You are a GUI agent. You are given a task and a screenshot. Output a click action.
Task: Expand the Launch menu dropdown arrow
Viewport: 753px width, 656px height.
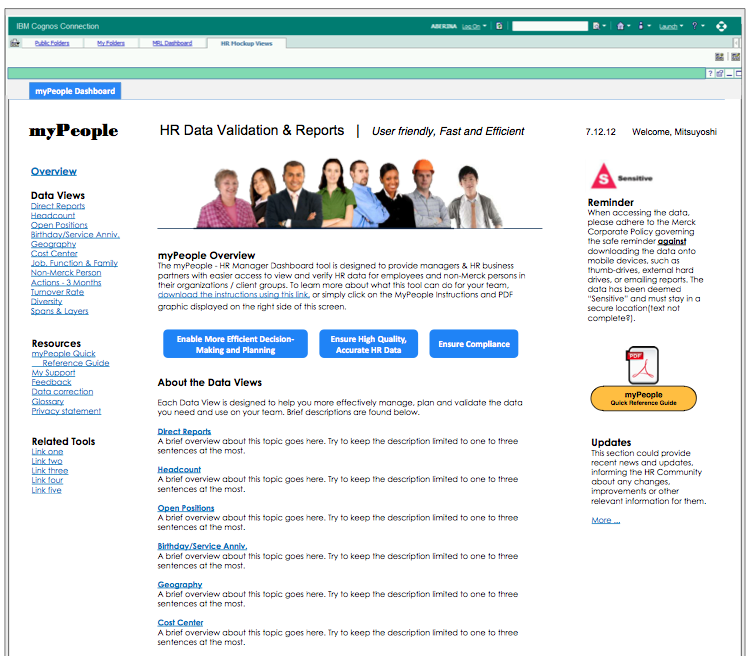(681, 26)
